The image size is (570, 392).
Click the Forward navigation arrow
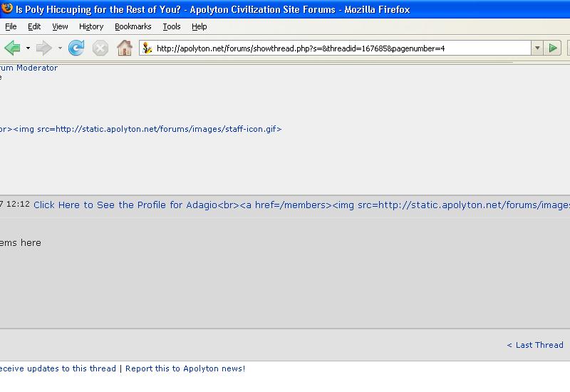(44, 48)
